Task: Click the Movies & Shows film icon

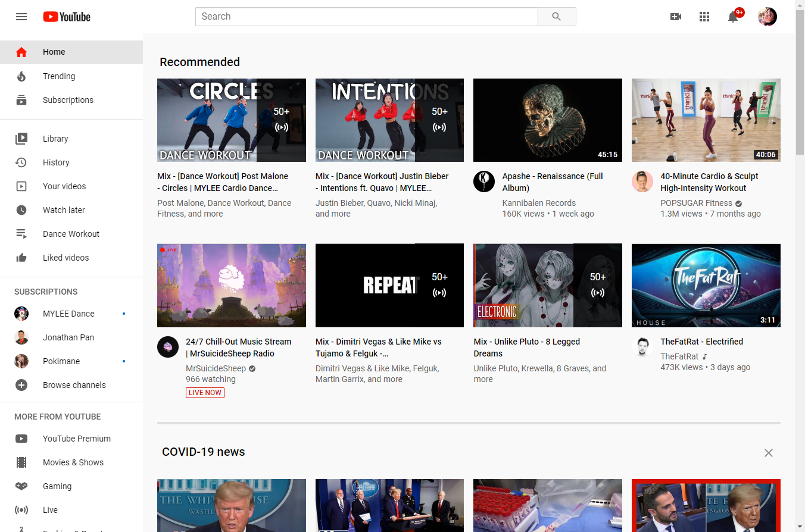Action: pos(21,462)
